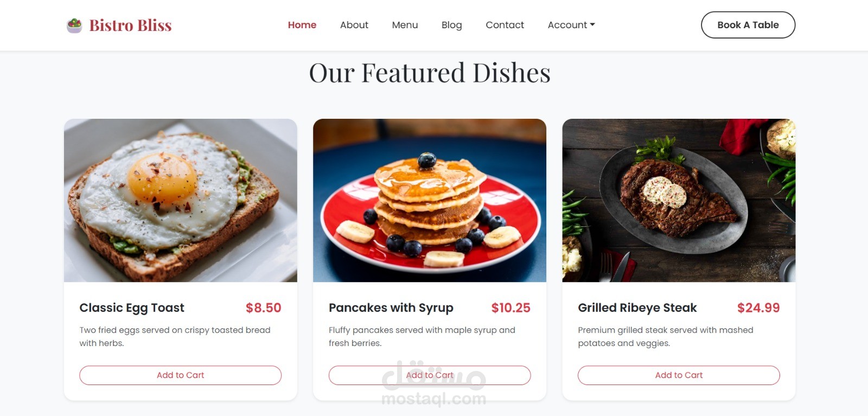Visit the Blog page

[x=451, y=25]
